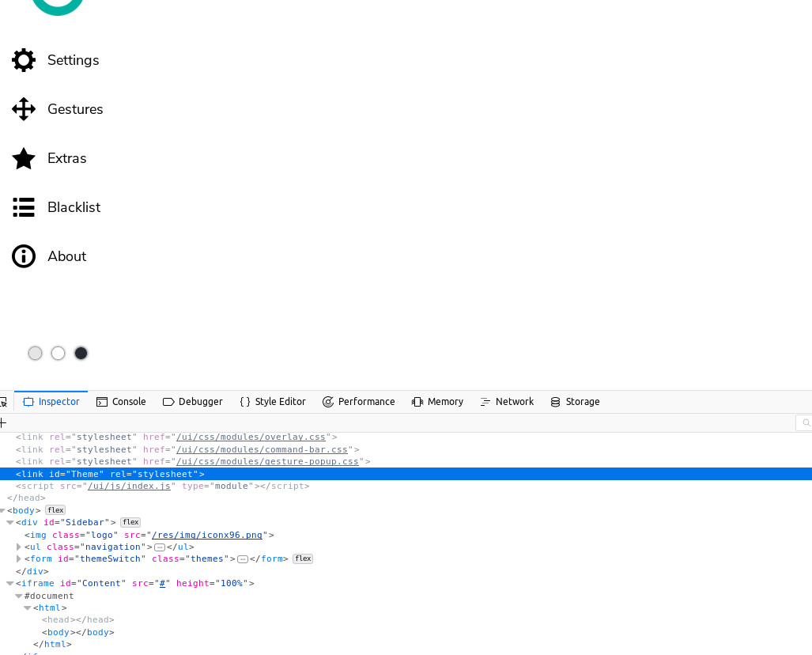Activate the element picker in DevTools
This screenshot has width=812, height=655.
[x=5, y=401]
